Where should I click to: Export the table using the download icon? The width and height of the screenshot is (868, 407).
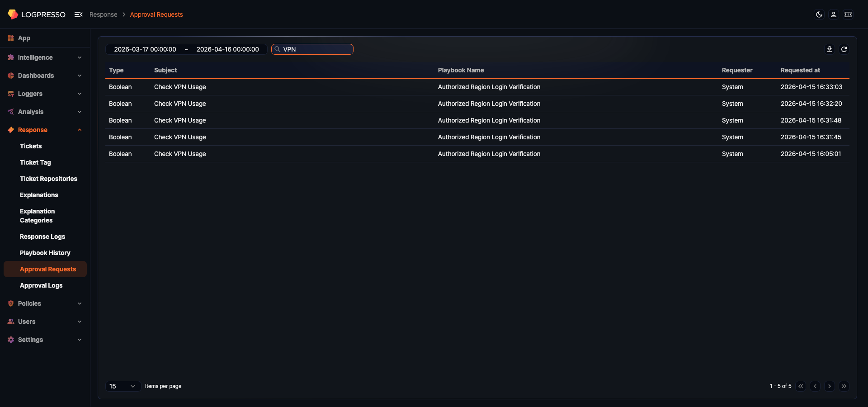(x=830, y=49)
